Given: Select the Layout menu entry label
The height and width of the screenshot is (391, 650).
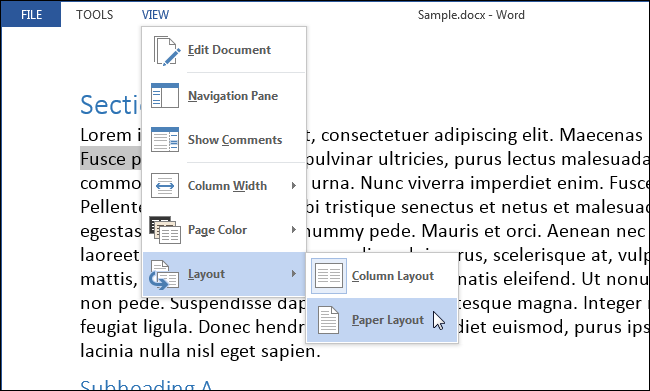Looking at the screenshot, I should (x=206, y=274).
